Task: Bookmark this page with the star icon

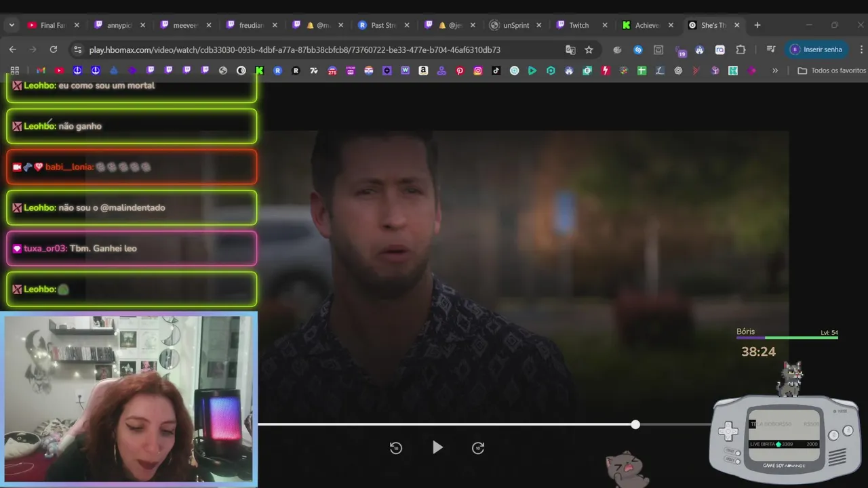Action: coord(589,49)
